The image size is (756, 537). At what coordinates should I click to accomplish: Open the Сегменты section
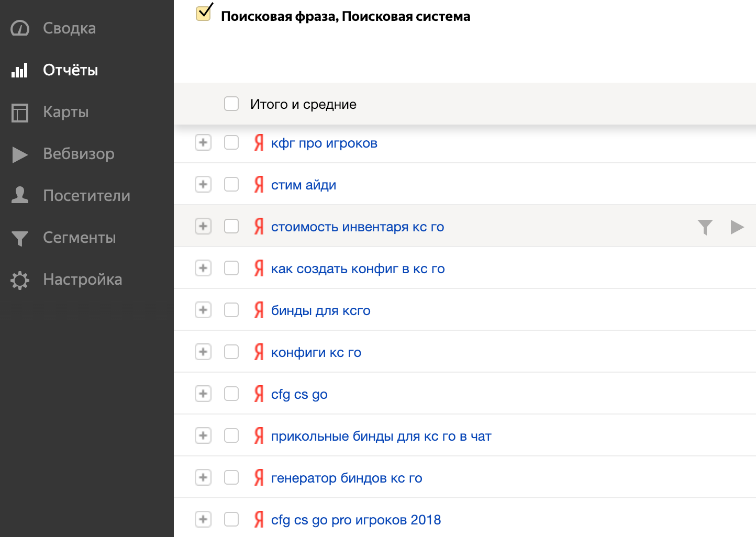point(79,238)
